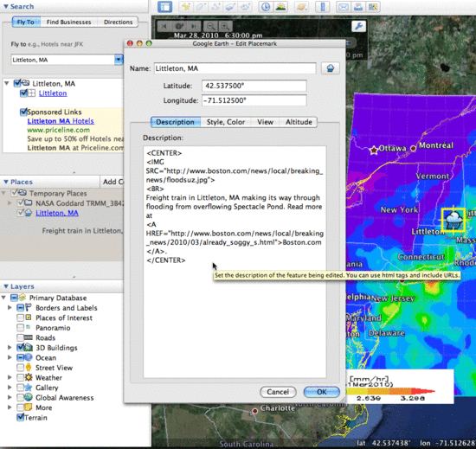Open the ruler measurement tool
476x449 pixels.
tap(323, 7)
